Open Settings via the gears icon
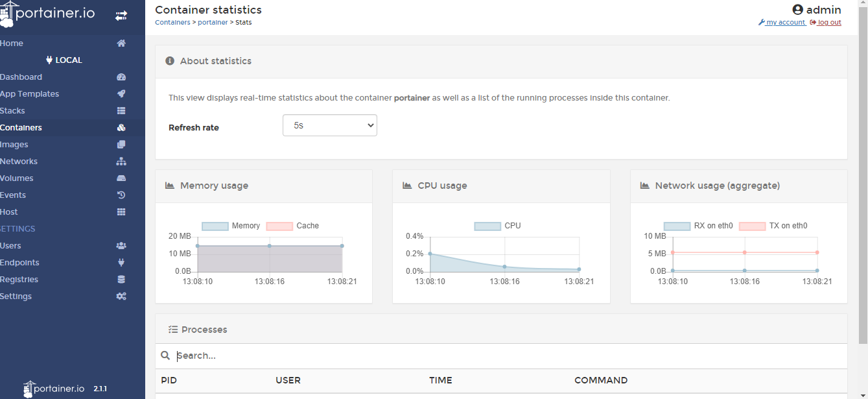 [x=121, y=296]
